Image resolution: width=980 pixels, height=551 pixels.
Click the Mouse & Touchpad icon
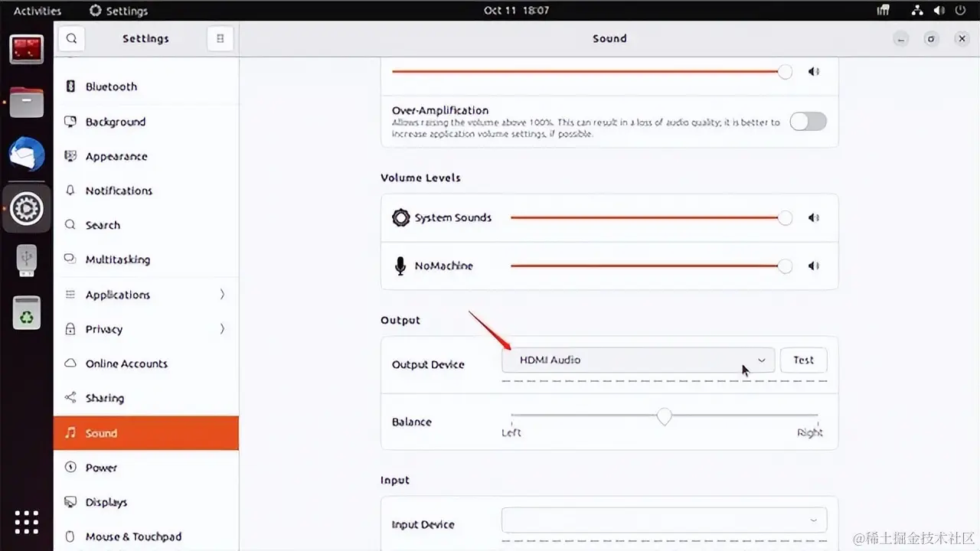point(70,536)
